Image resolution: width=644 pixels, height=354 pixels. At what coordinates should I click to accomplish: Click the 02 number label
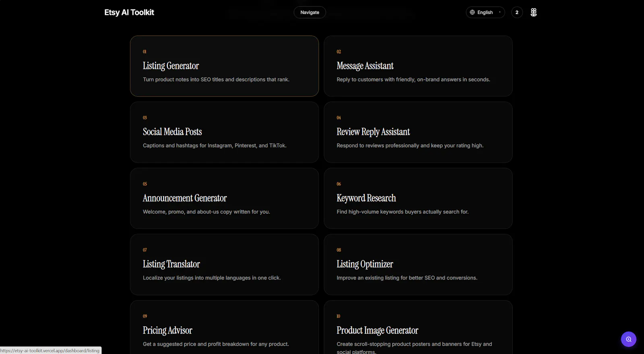point(339,52)
